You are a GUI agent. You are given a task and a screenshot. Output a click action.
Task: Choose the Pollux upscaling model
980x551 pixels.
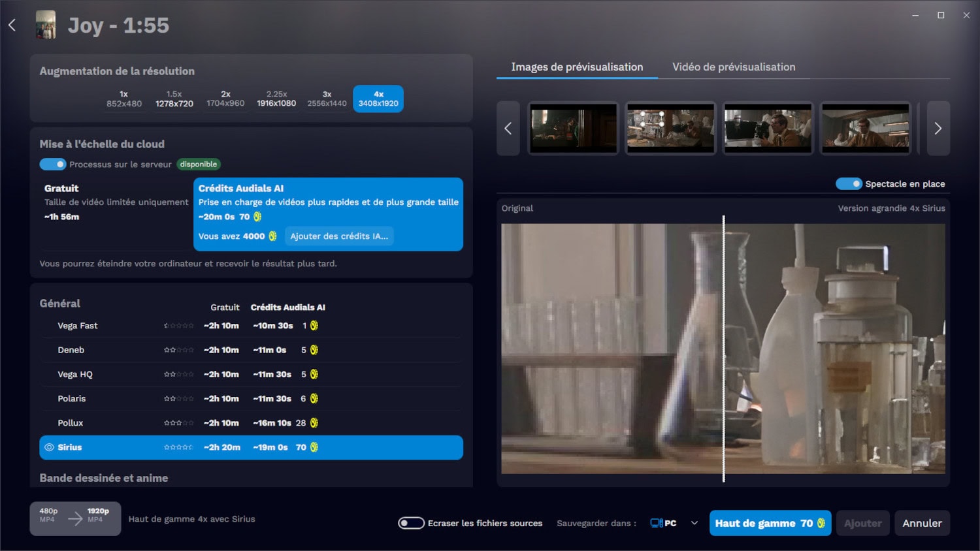pyautogui.click(x=71, y=423)
